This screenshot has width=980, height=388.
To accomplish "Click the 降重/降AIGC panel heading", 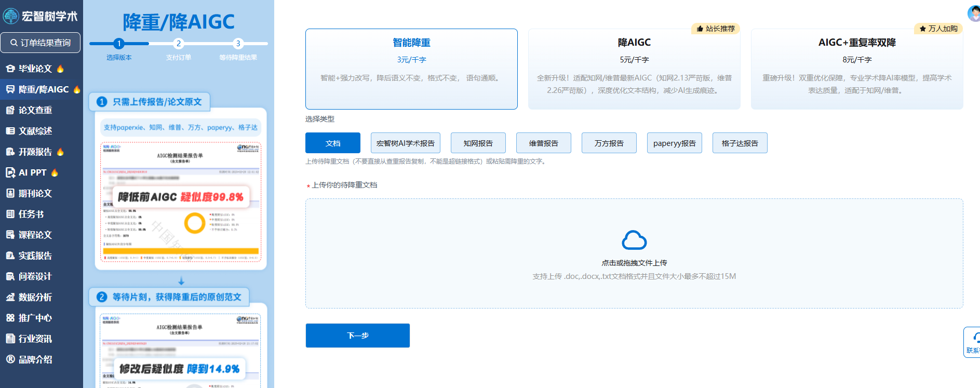I will [x=179, y=22].
